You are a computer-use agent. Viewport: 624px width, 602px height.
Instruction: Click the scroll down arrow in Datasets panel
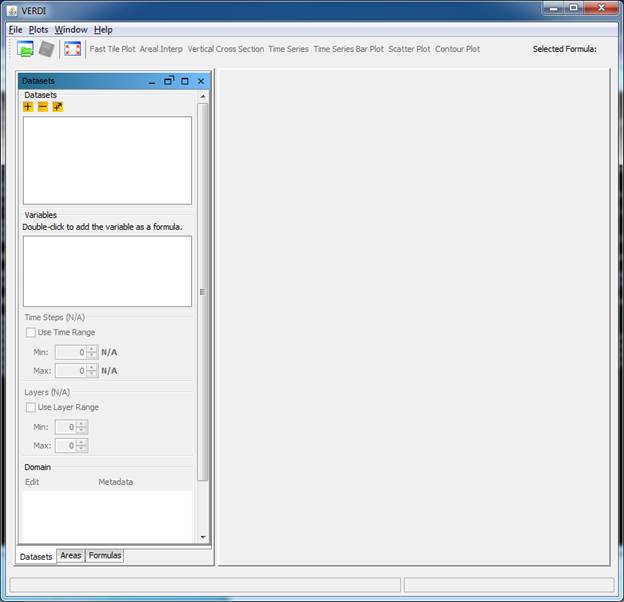[x=203, y=537]
